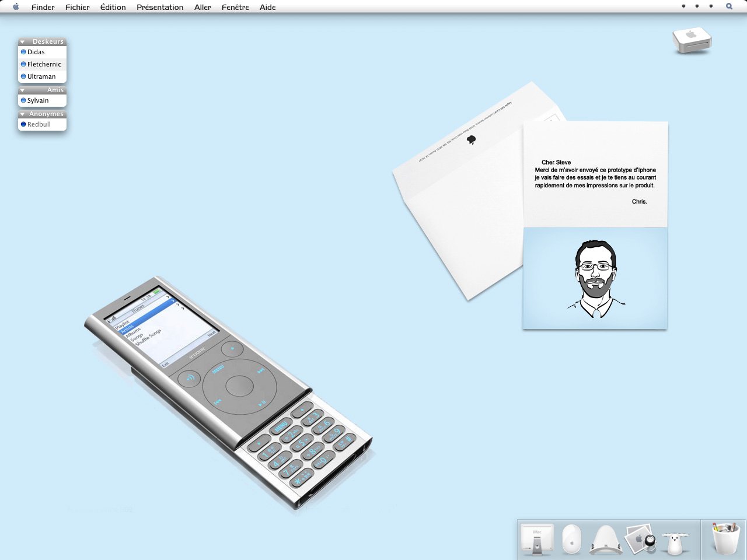Screen dimensions: 747x560
Task: Open the Fenêtre menu
Action: coord(235,7)
